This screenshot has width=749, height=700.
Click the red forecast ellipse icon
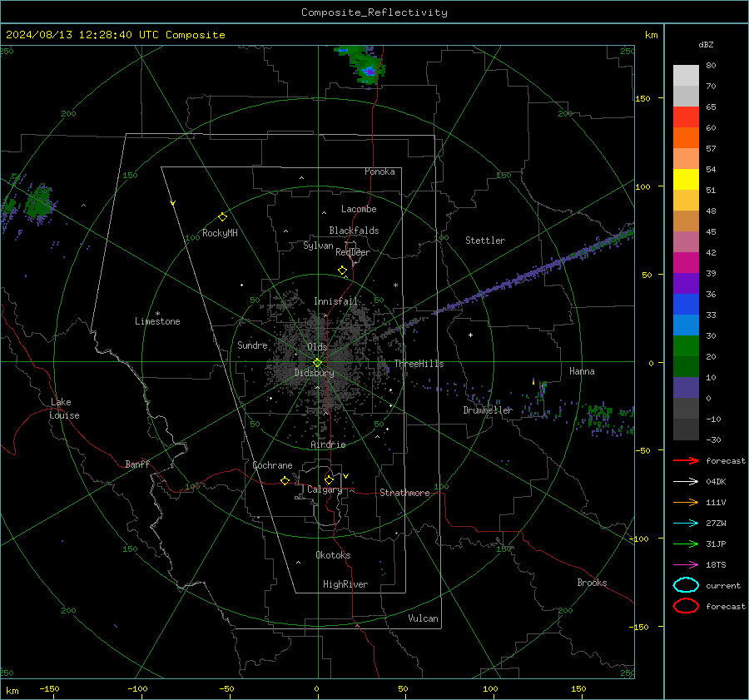tap(686, 606)
